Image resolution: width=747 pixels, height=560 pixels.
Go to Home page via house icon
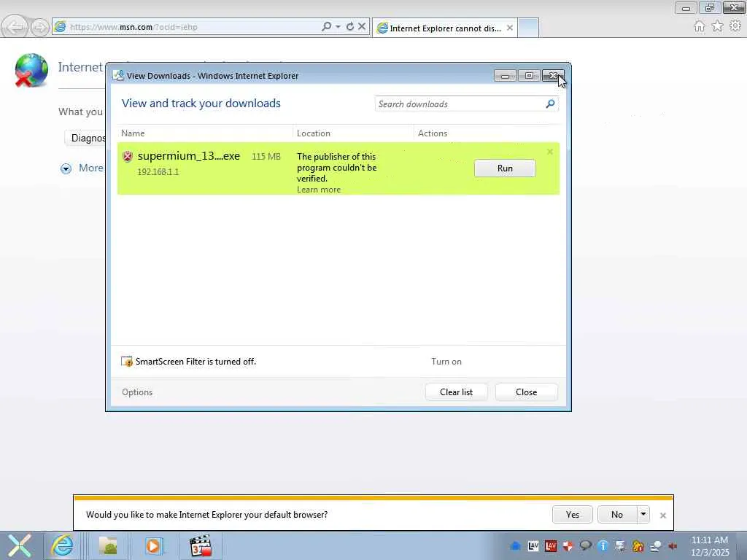tap(700, 26)
